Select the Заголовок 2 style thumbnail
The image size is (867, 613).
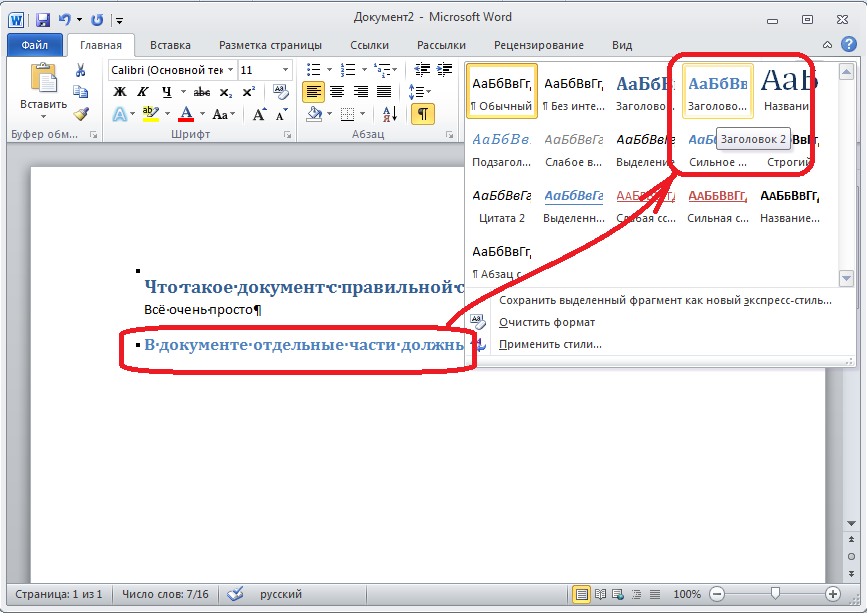tap(717, 90)
